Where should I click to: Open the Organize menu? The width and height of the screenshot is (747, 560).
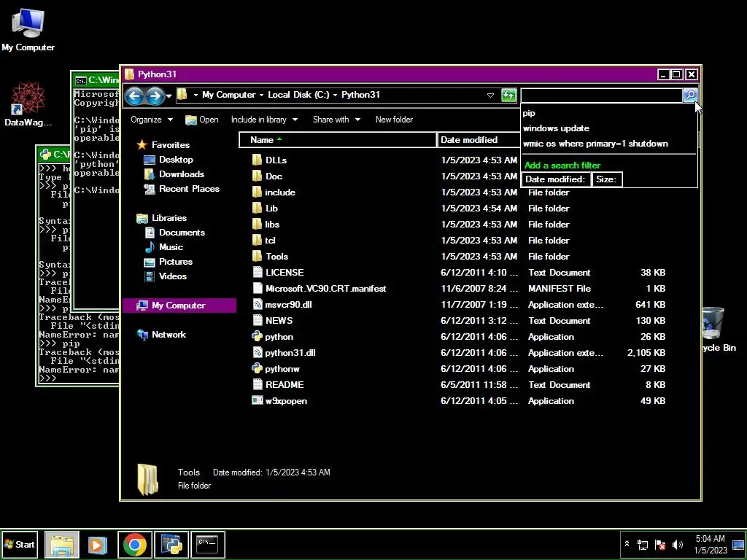[x=152, y=120]
